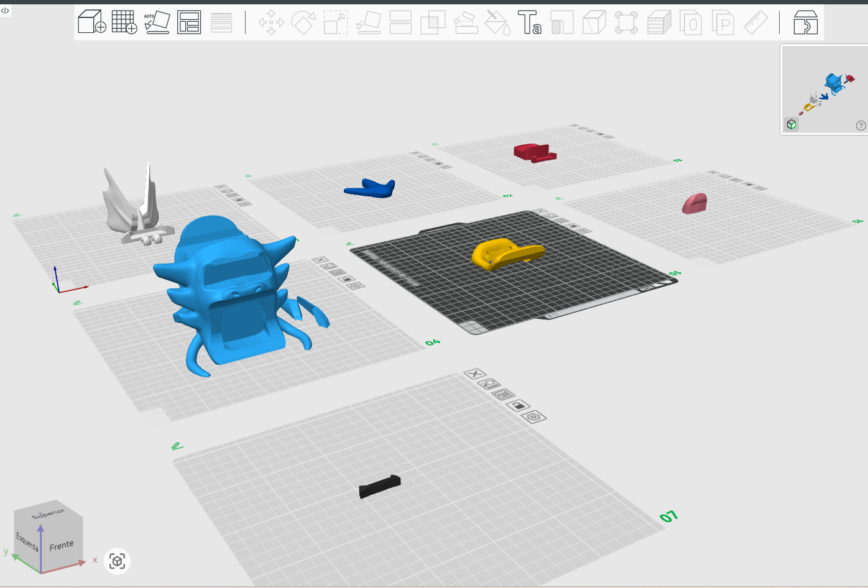The image size is (868, 588).
Task: Remove plate 07 with its X icon
Action: [x=474, y=374]
